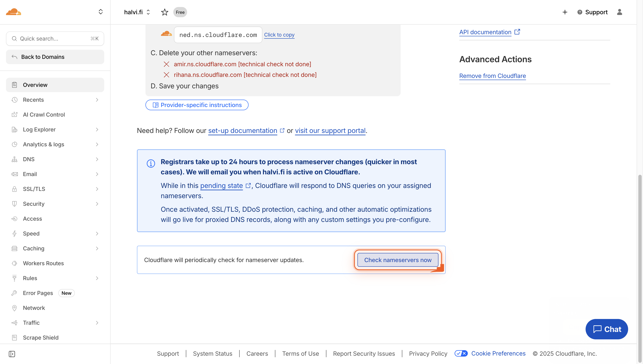This screenshot has width=643, height=364.
Task: Click the add (+) icon in top bar
Action: pyautogui.click(x=565, y=12)
